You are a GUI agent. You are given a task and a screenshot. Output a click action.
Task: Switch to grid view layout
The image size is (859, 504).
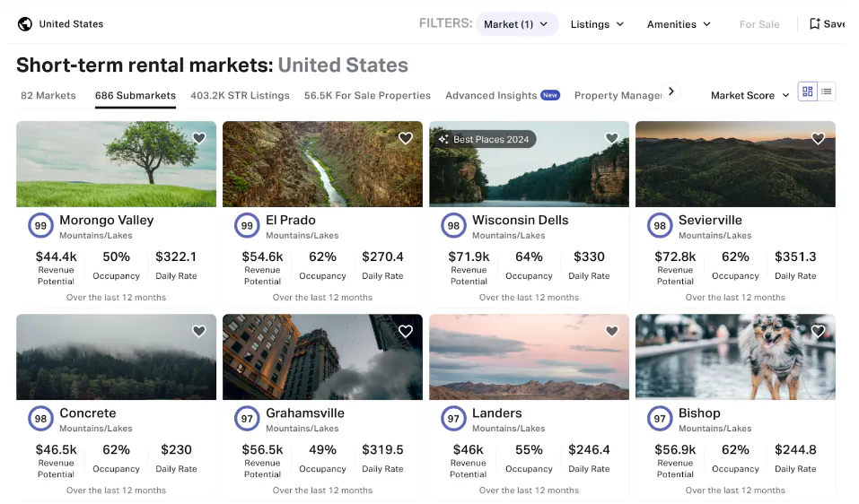[x=808, y=91]
